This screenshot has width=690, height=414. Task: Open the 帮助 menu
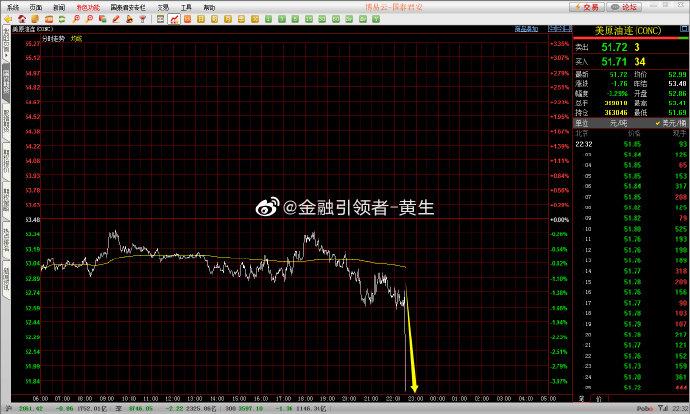click(x=209, y=6)
